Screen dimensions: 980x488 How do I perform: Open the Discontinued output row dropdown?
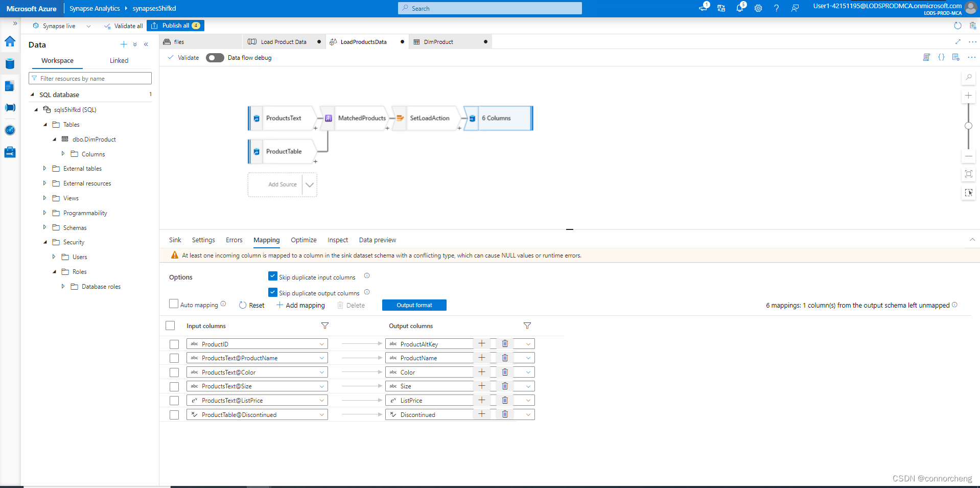point(528,414)
